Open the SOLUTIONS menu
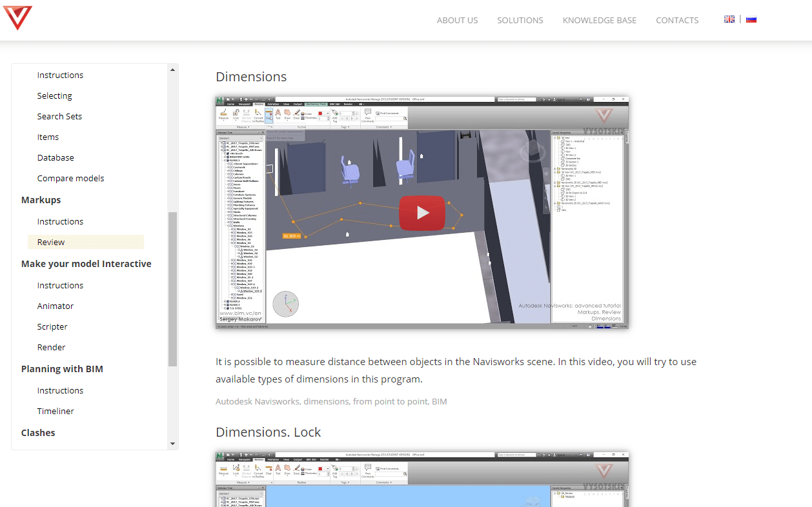This screenshot has width=812, height=507. click(x=520, y=20)
